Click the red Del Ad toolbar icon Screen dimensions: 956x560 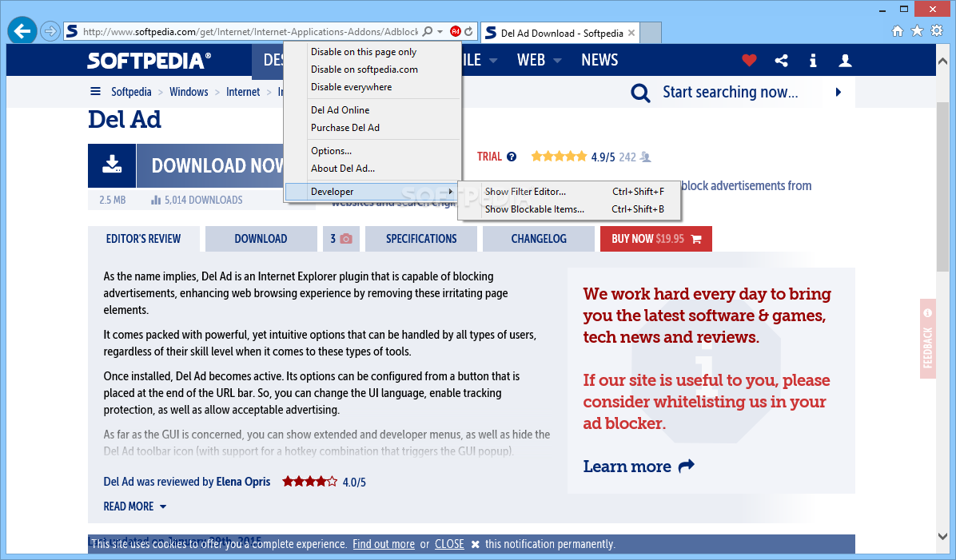click(456, 31)
